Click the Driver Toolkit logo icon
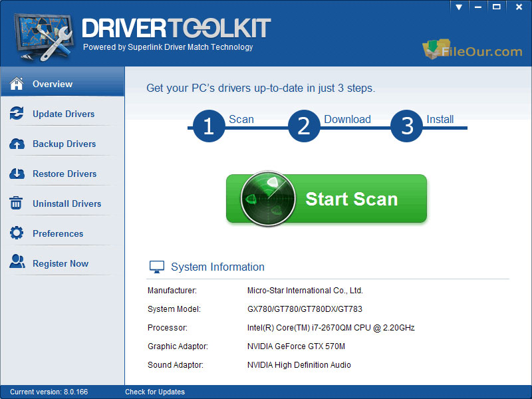The width and height of the screenshot is (532, 399). click(43, 37)
